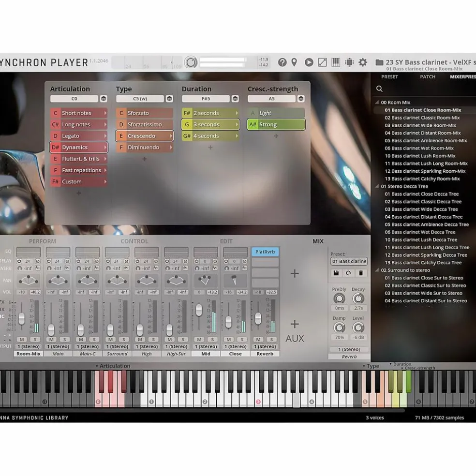
Task: Click the Duration layers stack icon
Action: tap(235, 99)
